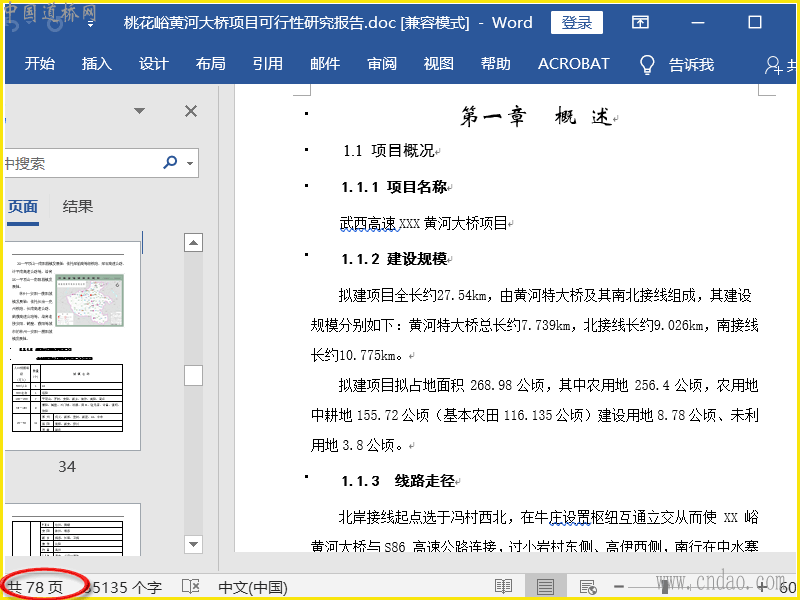The width and height of the screenshot is (800, 600).
Task: Click the 共 78 页 page count
Action: [x=36, y=588]
